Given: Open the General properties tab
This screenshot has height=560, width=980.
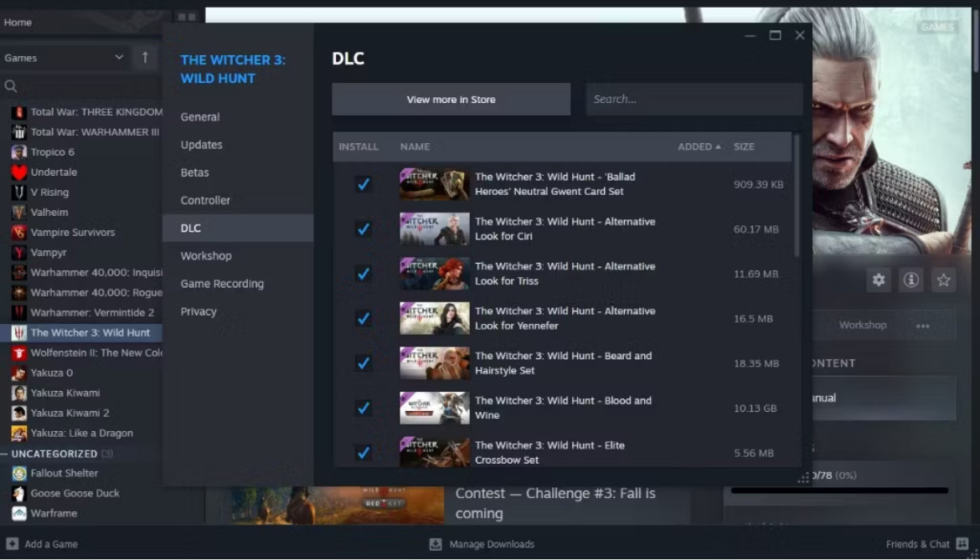Looking at the screenshot, I should 200,116.
